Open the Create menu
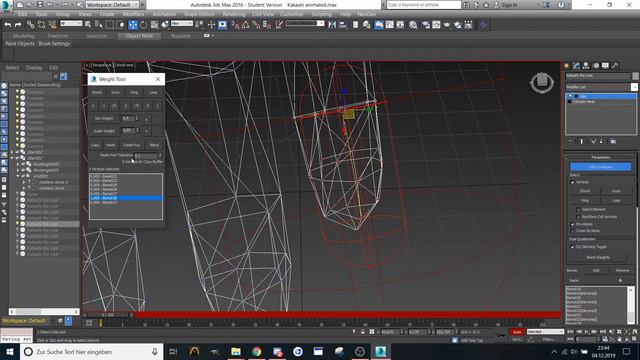640x360 pixels. coord(107,14)
